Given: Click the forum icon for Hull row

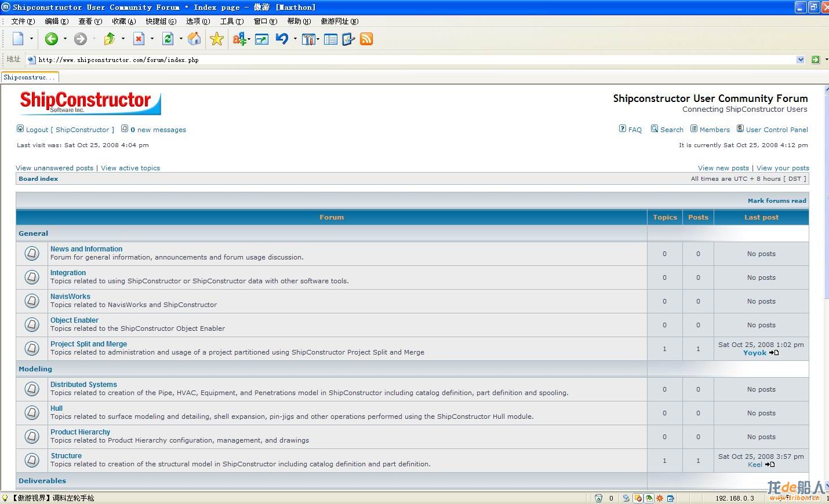Looking at the screenshot, I should [x=32, y=412].
